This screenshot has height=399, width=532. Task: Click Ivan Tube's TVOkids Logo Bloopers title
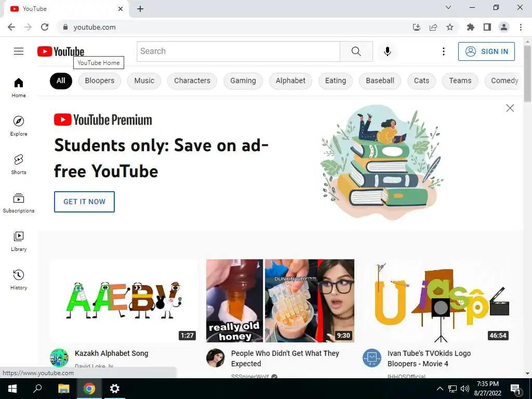click(429, 358)
